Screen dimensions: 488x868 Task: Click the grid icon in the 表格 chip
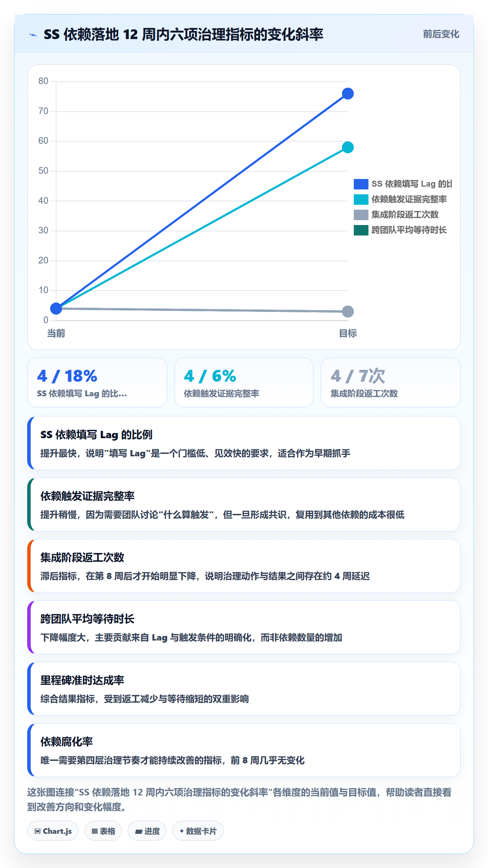click(94, 831)
